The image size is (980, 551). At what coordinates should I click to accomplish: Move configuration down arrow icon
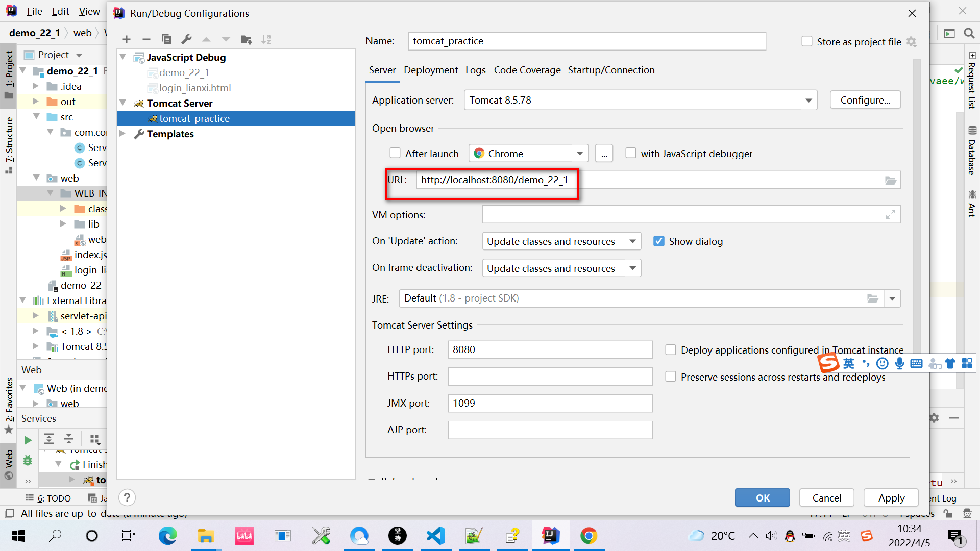[x=226, y=39]
